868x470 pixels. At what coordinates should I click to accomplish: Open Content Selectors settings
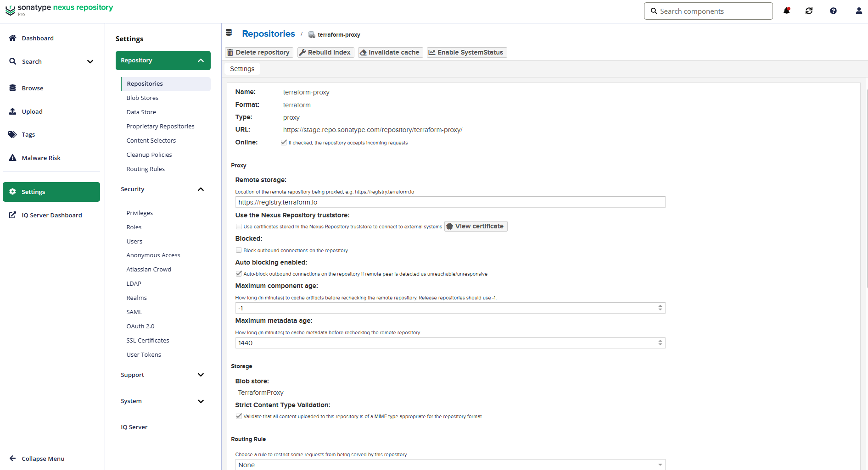(151, 141)
